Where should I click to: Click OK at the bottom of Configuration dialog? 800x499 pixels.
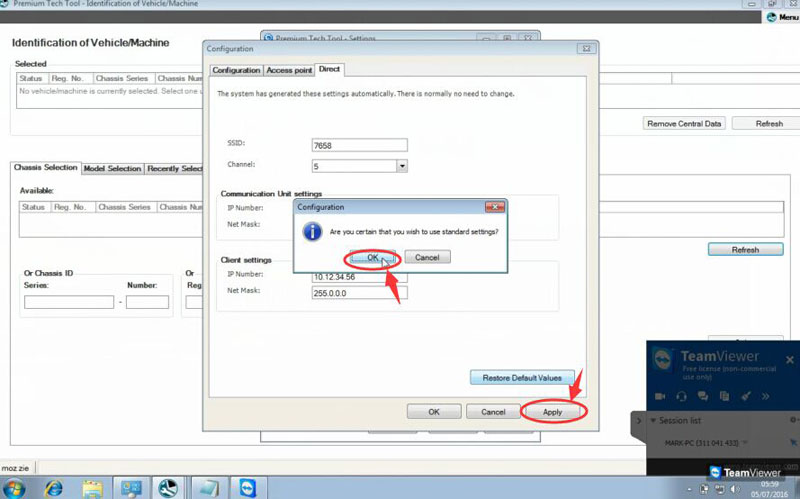(434, 412)
